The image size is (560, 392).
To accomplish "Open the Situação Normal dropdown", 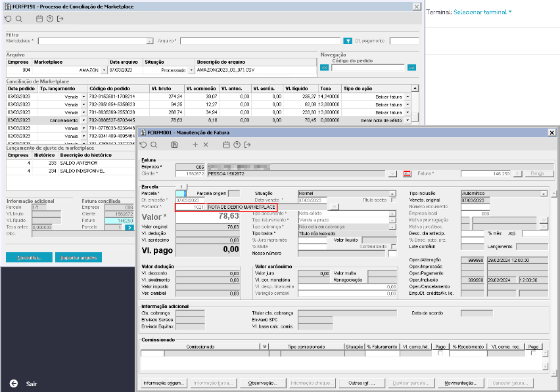I will pyautogui.click(x=392, y=193).
